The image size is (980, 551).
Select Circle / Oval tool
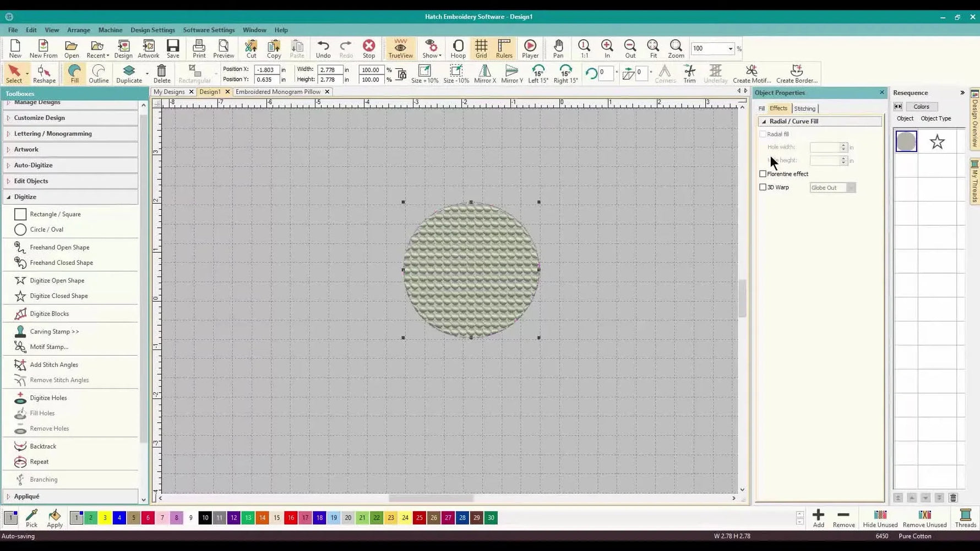(x=46, y=230)
